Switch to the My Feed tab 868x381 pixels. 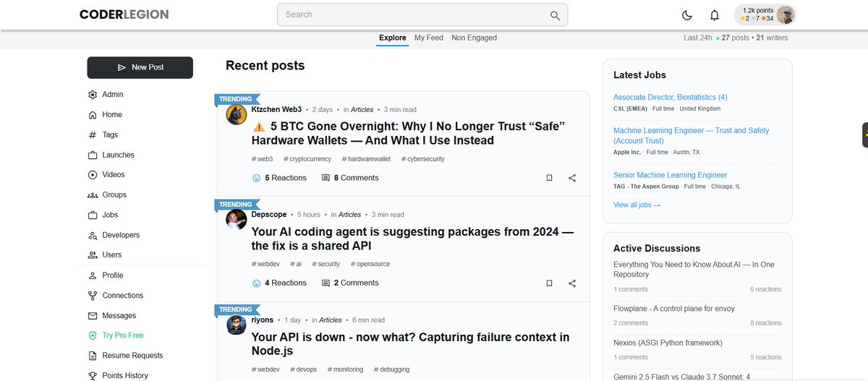[429, 38]
